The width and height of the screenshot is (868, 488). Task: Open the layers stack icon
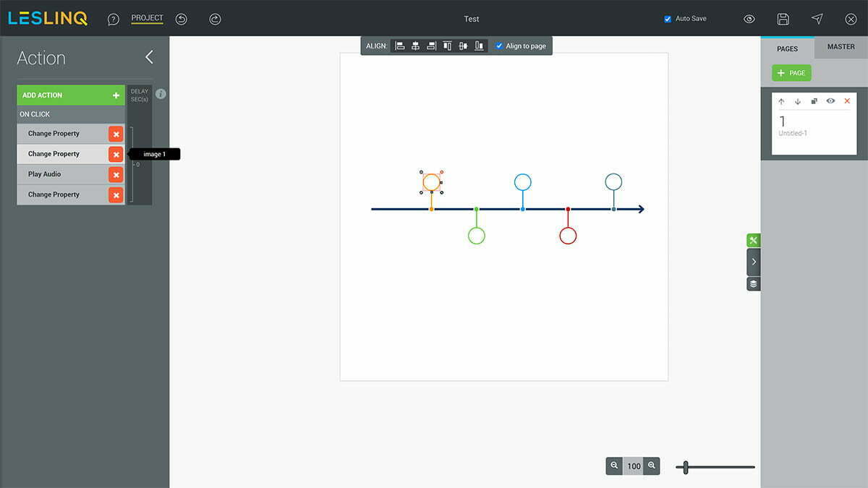pyautogui.click(x=753, y=284)
